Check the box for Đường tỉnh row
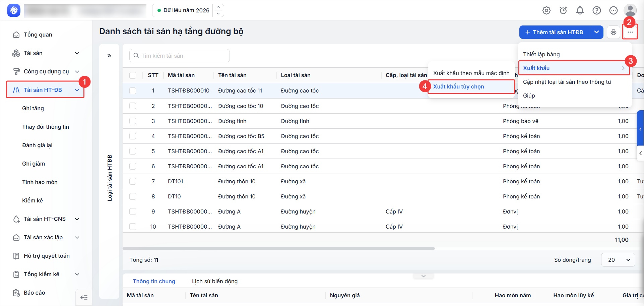644x306 pixels. click(x=133, y=121)
